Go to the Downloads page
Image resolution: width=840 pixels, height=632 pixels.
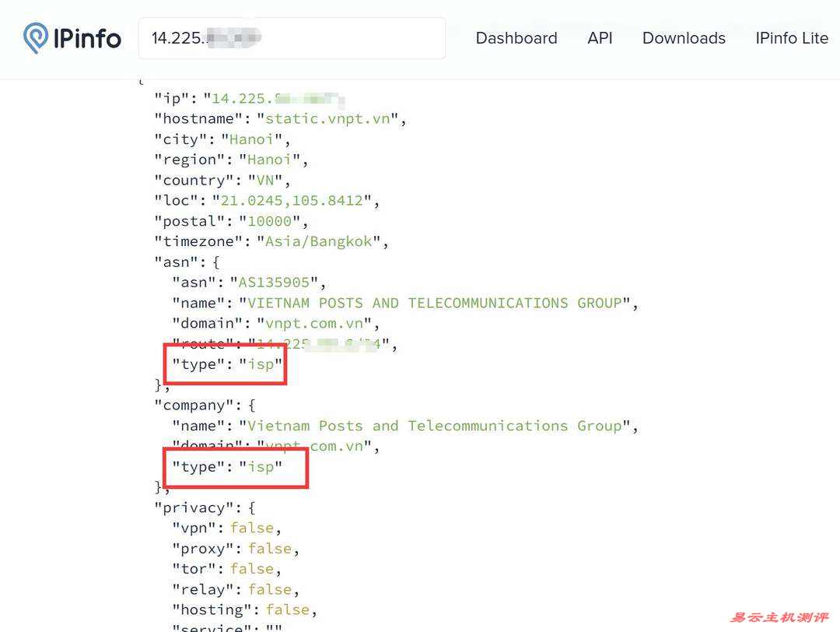pyautogui.click(x=684, y=38)
